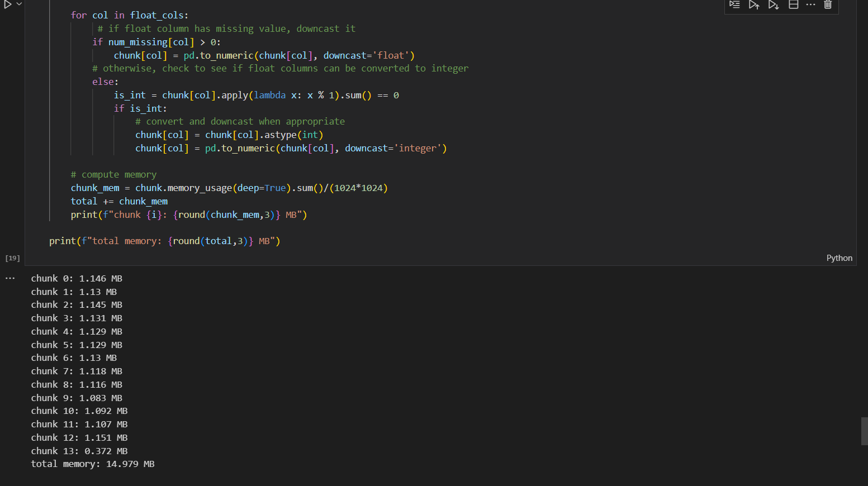Run the current notebook cell
Screen dimensions: 868x486
8,4
